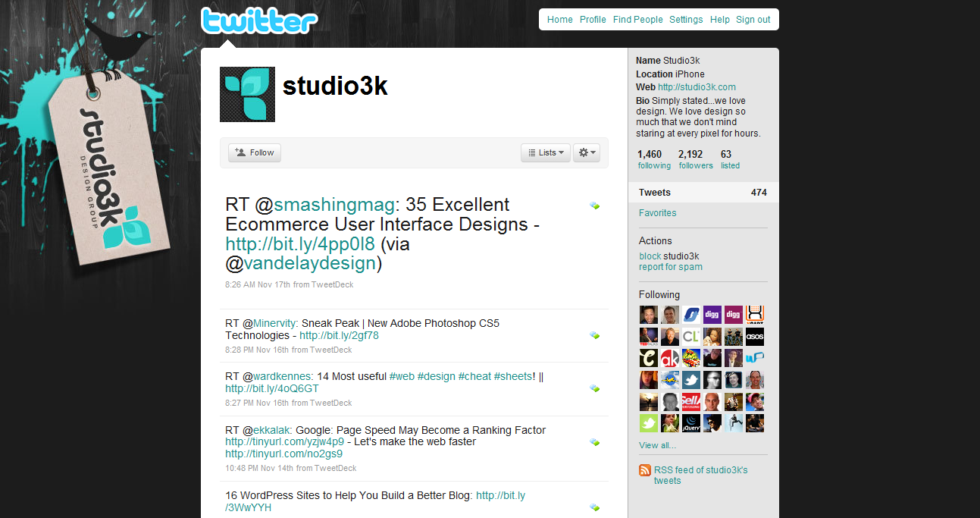The width and height of the screenshot is (980, 518).
Task: Click reply arrow on the wardkennes tweet
Action: pos(594,388)
